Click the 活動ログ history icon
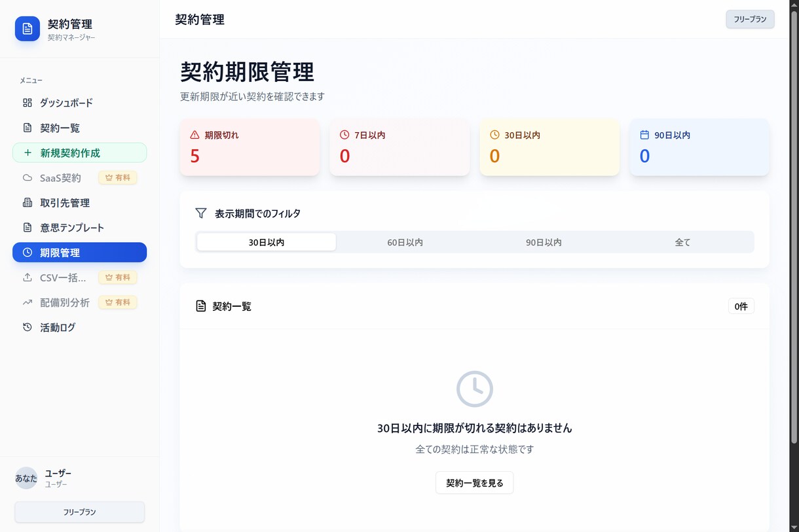Image resolution: width=799 pixels, height=532 pixels. click(28, 327)
